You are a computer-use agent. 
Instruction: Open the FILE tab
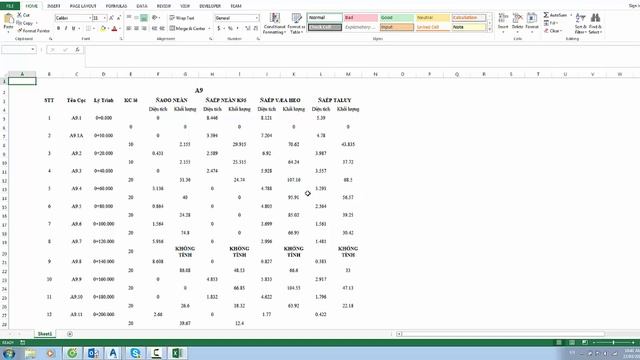click(10, 6)
